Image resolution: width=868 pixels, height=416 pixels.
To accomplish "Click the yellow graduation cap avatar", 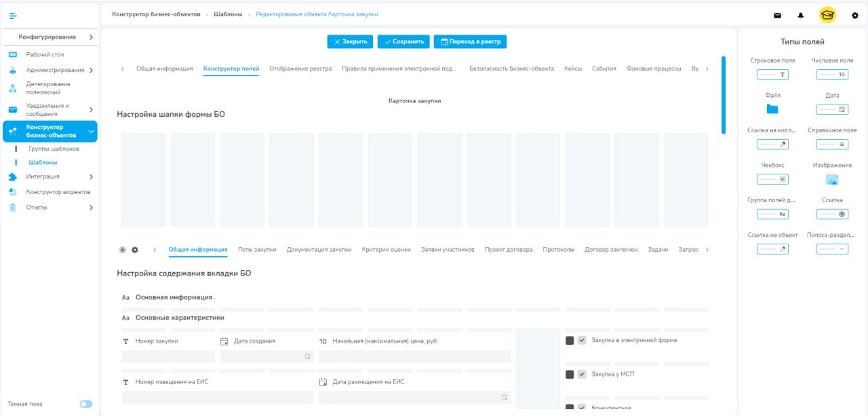I will tap(827, 15).
